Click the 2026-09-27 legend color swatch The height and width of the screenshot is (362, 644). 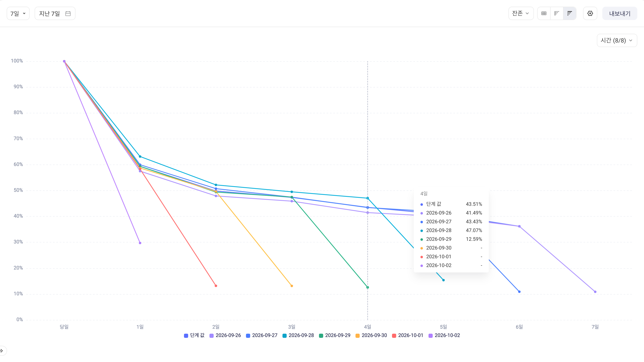[x=248, y=336]
